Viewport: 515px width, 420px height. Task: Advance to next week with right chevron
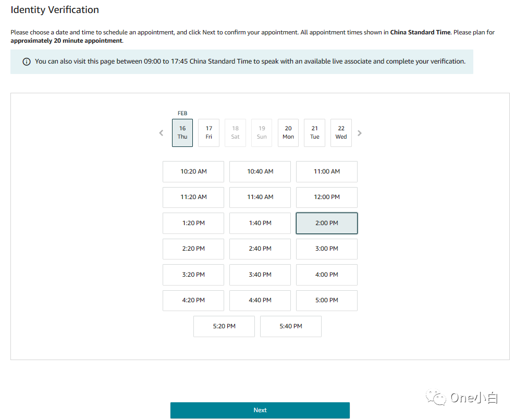point(360,133)
